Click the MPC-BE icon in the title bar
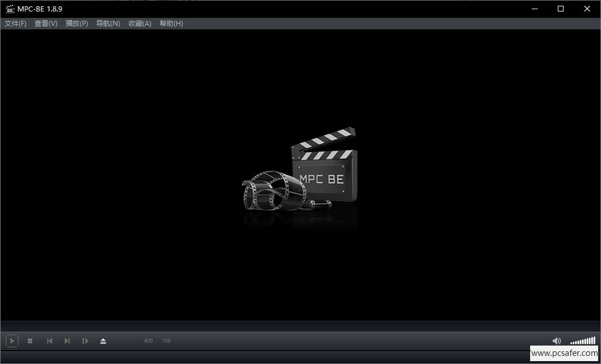This screenshot has width=601, height=364. pos(9,9)
